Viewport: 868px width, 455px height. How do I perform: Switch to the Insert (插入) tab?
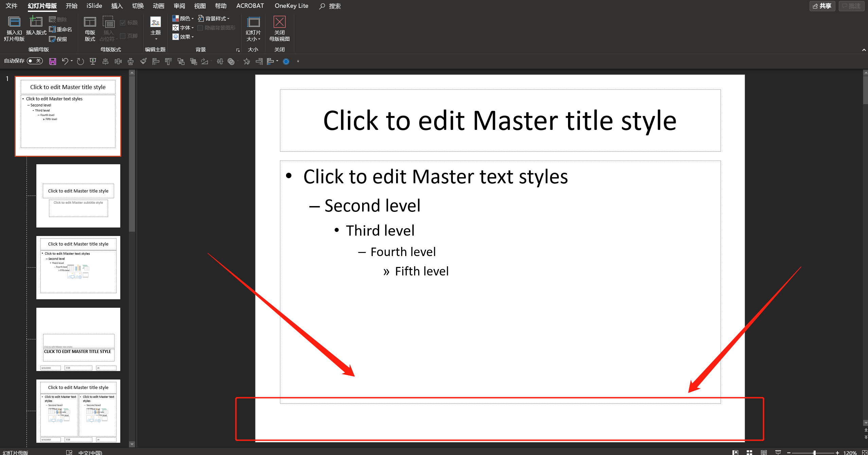coord(117,6)
